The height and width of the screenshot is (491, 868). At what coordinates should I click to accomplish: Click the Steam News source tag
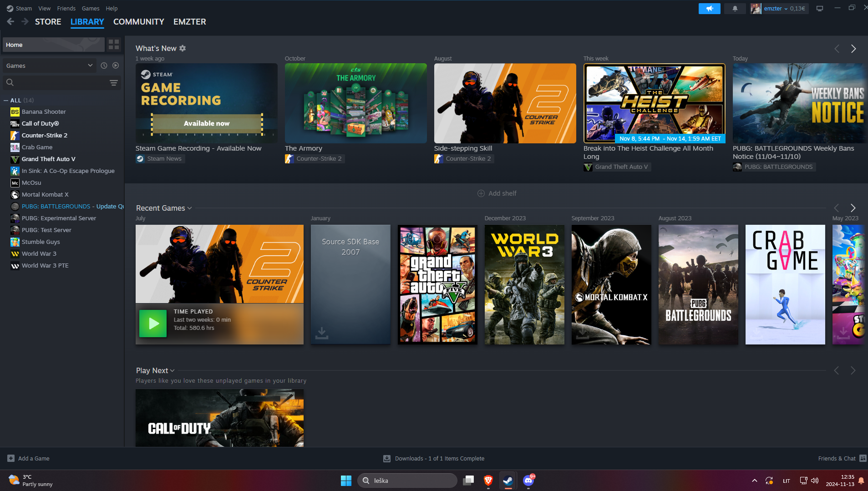[160, 159]
